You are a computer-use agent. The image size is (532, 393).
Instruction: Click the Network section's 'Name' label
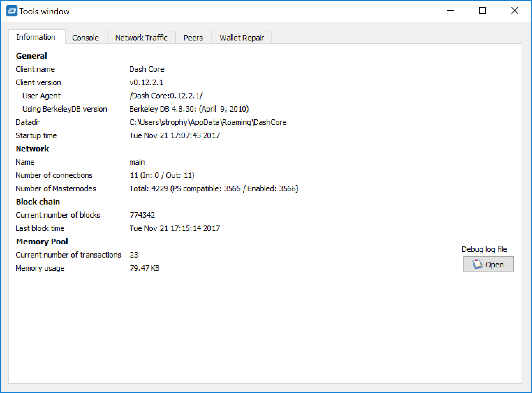pyautogui.click(x=25, y=162)
